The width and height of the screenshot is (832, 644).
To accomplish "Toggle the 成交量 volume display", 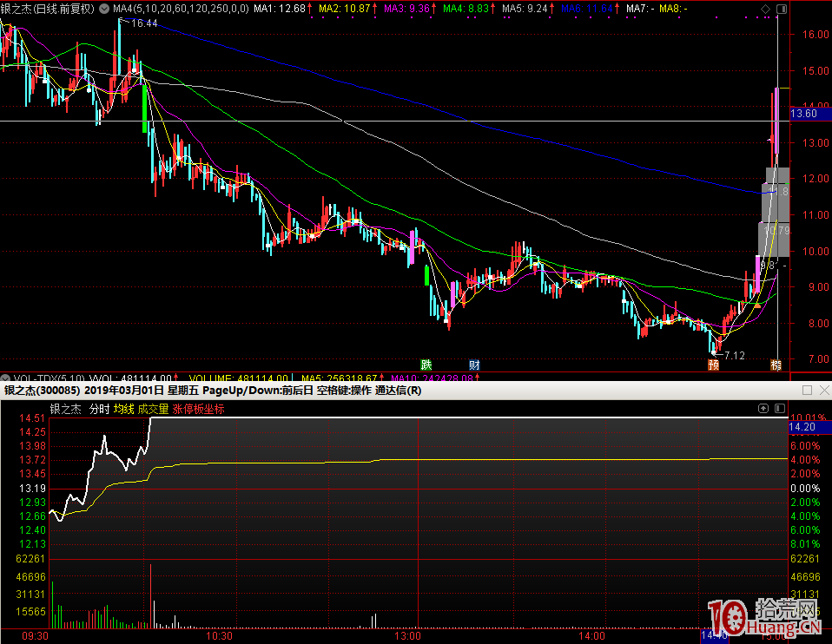I will 153,409.
